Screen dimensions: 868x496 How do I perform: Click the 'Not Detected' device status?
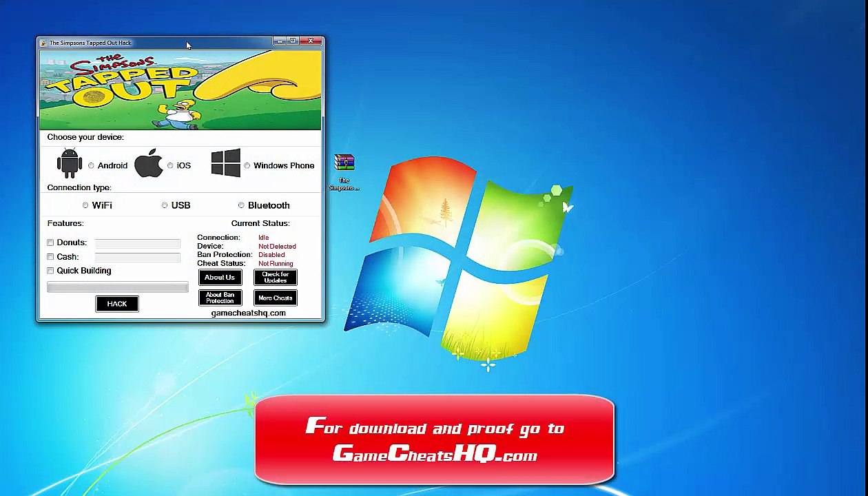tap(277, 247)
